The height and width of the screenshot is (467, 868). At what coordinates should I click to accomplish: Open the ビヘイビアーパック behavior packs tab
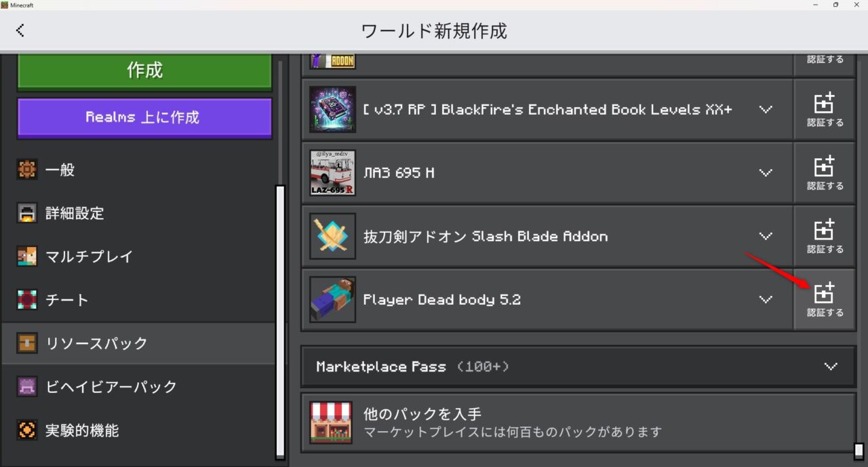point(138,387)
